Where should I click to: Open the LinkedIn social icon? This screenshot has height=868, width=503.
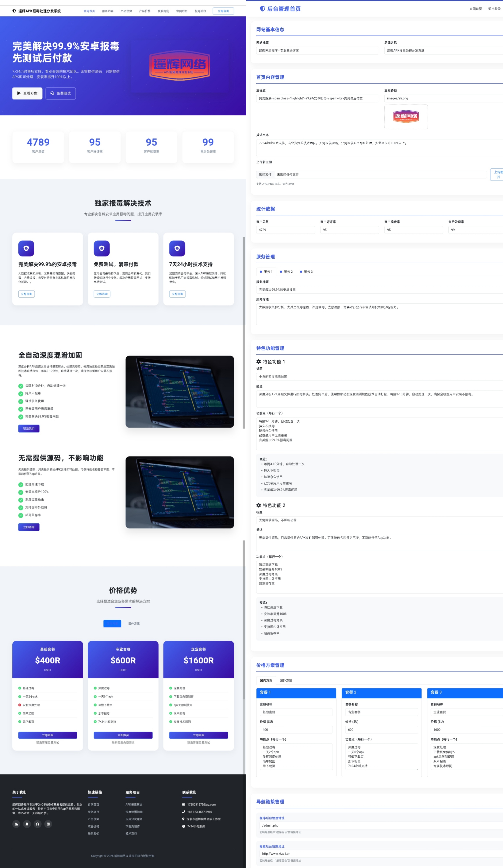(48, 824)
